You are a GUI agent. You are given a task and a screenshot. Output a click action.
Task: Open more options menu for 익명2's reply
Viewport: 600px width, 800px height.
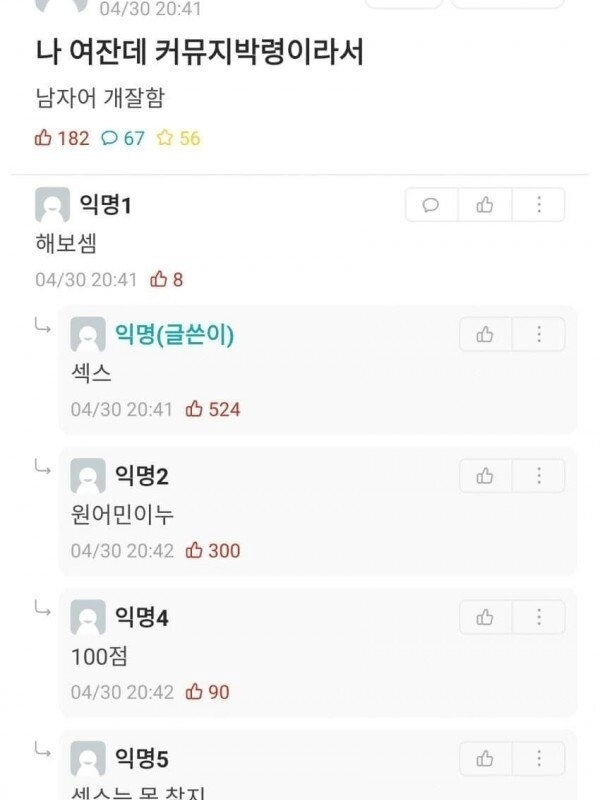(x=539, y=476)
